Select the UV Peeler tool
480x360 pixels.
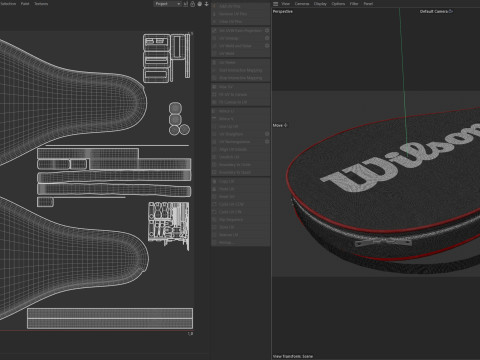tap(240, 62)
